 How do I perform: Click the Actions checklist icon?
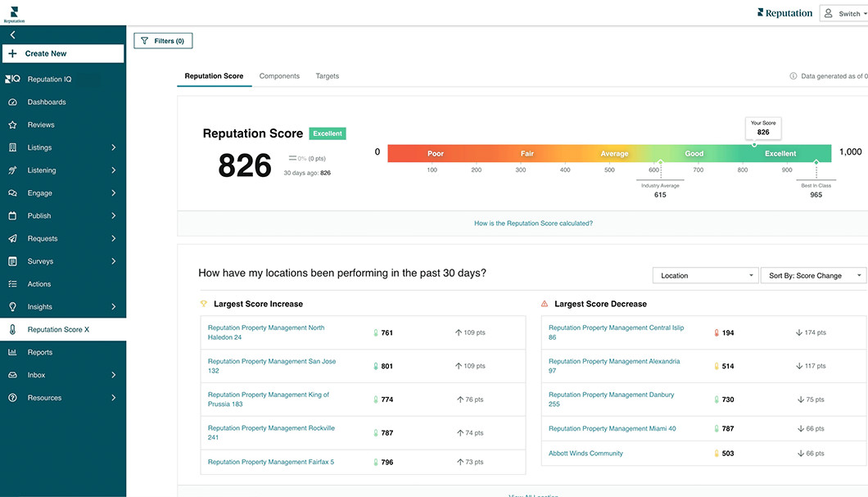pos(12,284)
